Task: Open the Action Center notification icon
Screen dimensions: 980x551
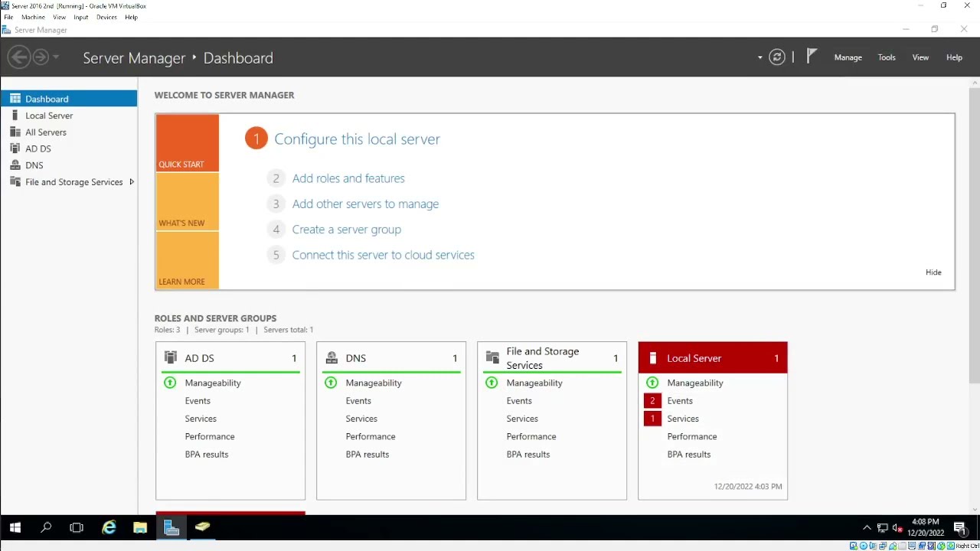Action: pos(959,527)
